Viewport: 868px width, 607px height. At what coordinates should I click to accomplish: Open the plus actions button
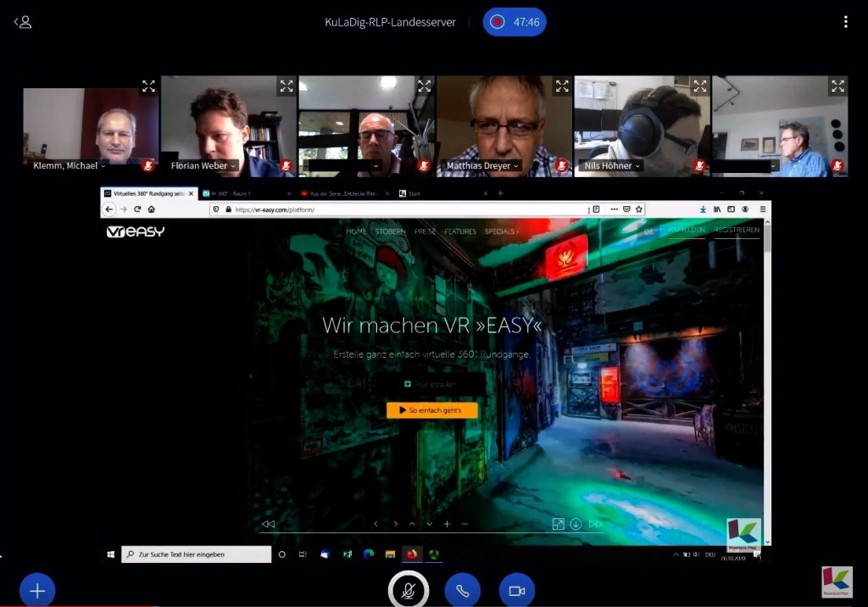click(37, 590)
